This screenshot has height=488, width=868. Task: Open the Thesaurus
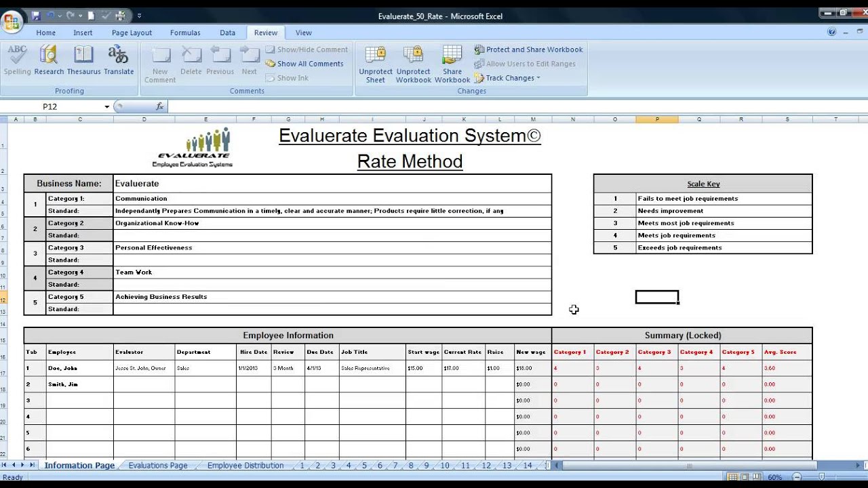tap(83, 60)
